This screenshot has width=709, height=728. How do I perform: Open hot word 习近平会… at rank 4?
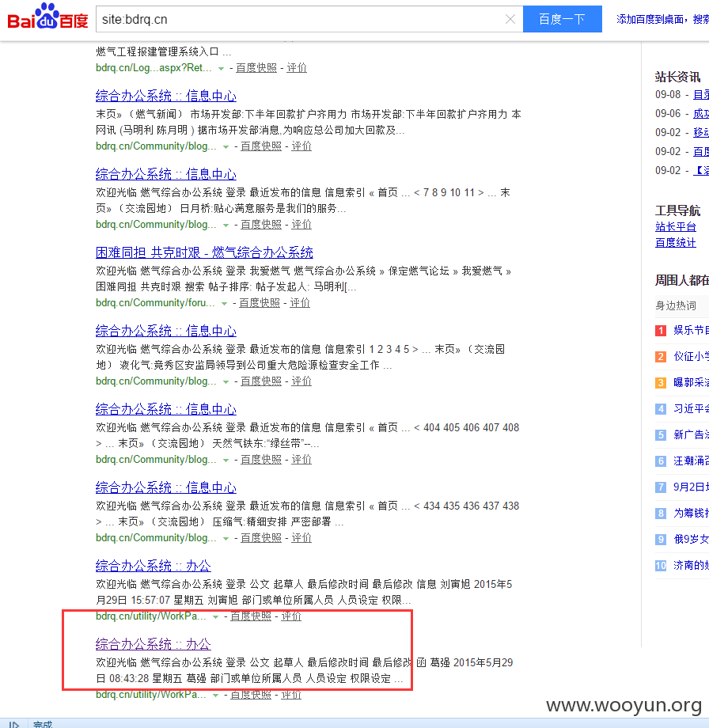pyautogui.click(x=692, y=409)
